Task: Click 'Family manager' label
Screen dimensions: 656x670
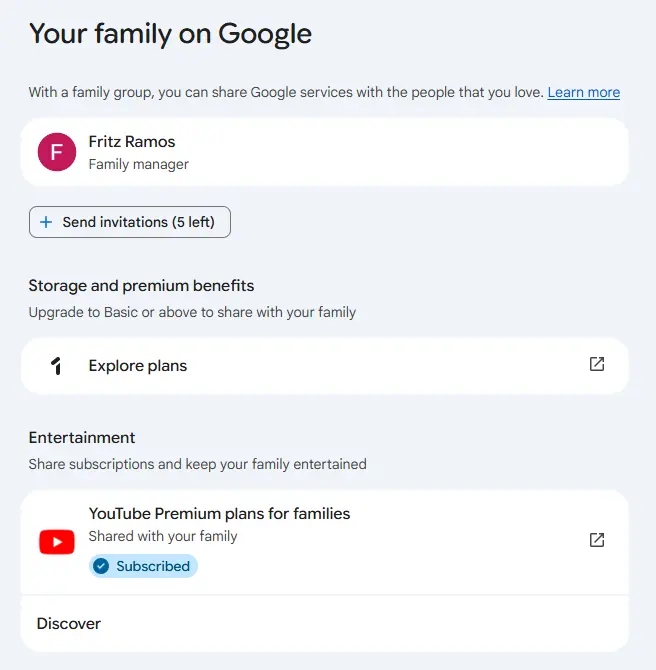Action: click(138, 164)
